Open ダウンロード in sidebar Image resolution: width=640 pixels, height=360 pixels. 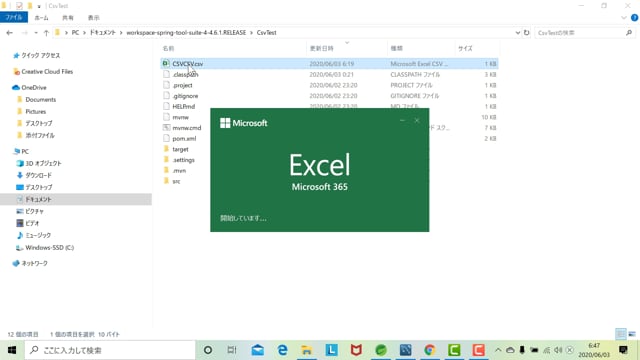point(38,175)
